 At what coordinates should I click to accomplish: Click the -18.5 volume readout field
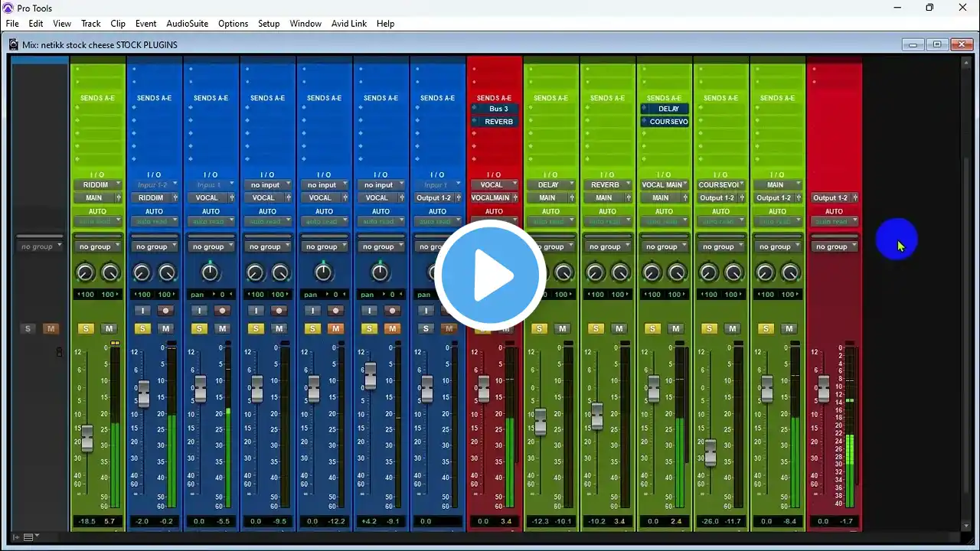click(86, 521)
